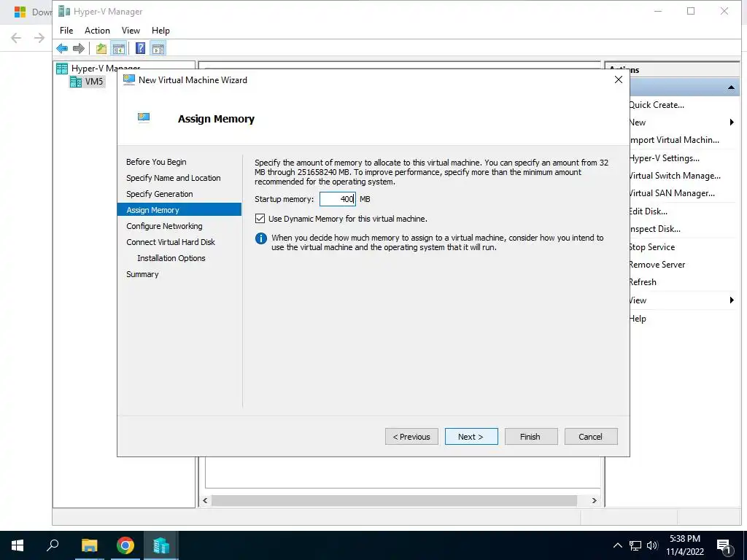Click the browser forward arrow behind Hyper-V

tap(39, 38)
